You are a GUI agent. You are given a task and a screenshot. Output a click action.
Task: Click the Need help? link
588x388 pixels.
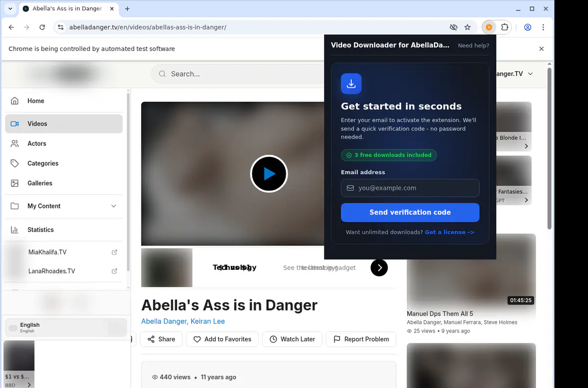point(473,46)
